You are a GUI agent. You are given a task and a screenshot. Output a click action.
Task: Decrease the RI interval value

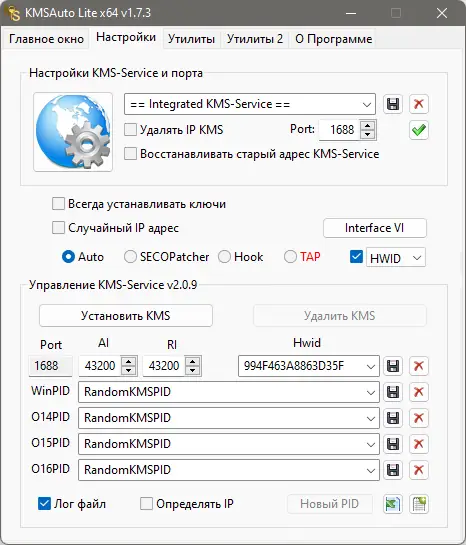click(x=193, y=370)
